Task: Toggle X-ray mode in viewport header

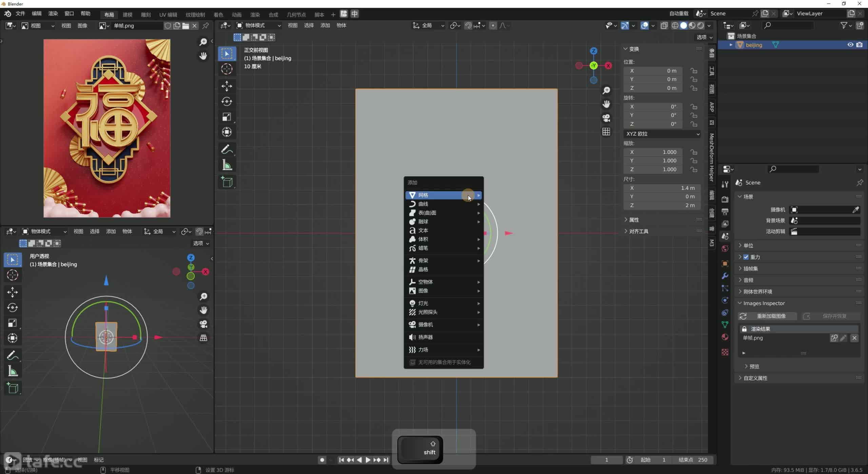Action: (x=664, y=25)
